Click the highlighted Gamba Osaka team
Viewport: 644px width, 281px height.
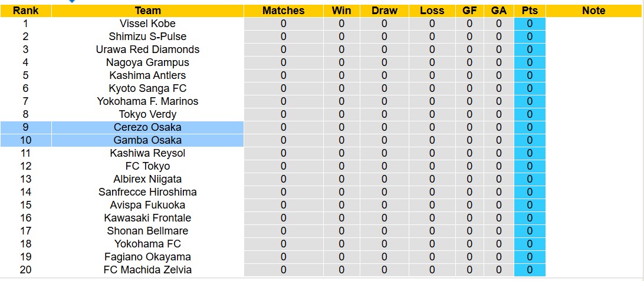tap(147, 140)
